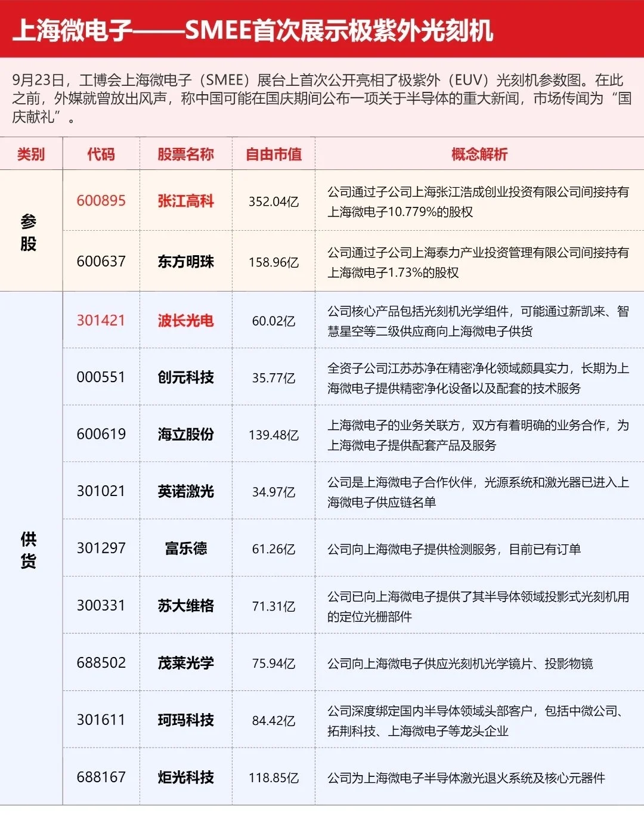Click the stock code 301297 for 富乐德
Image resolution: width=644 pixels, height=815 pixels.
click(x=99, y=550)
